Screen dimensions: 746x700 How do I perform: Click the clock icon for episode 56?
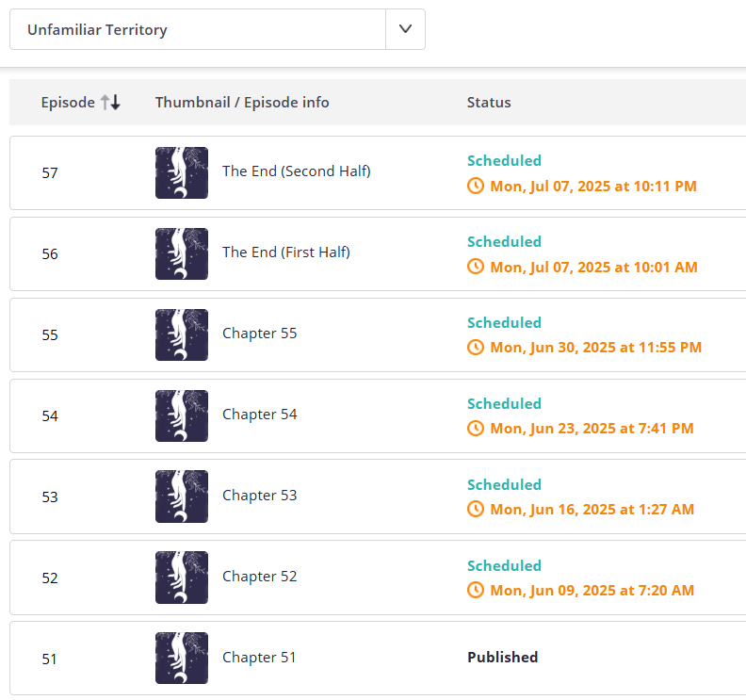tap(476, 268)
